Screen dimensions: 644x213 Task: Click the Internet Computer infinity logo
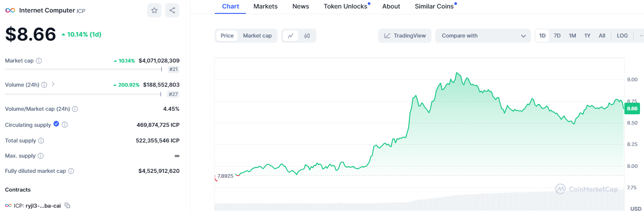10,10
